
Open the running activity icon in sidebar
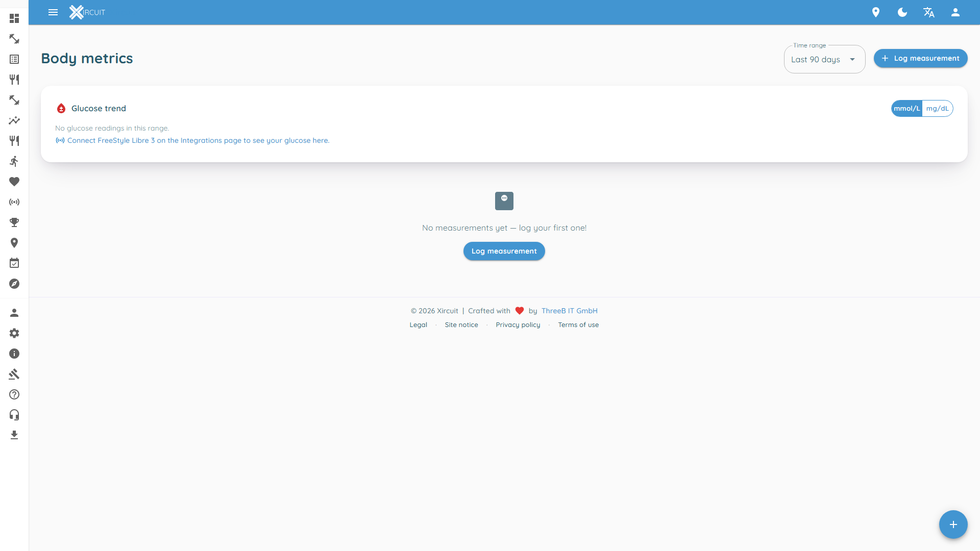[14, 161]
